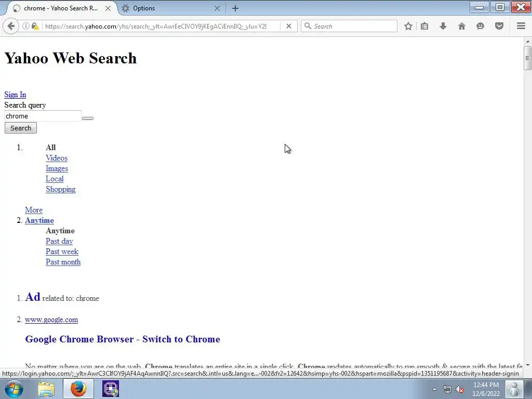This screenshot has height=399, width=532.
Task: Click the muted volume tray icon
Action: coord(460,389)
